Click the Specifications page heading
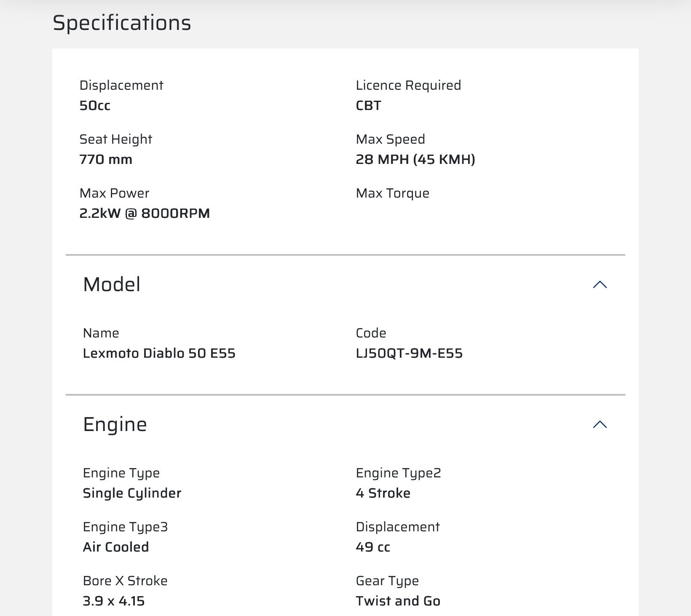The width and height of the screenshot is (691, 616). (122, 23)
